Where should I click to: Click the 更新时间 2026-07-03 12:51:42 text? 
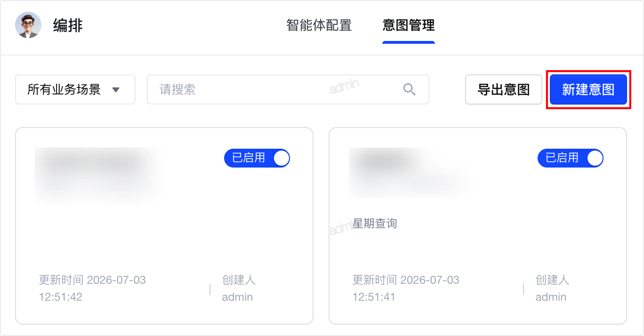click(x=92, y=288)
